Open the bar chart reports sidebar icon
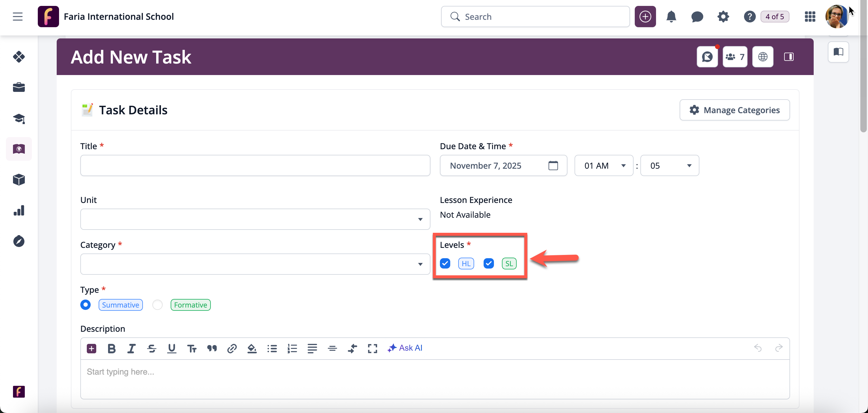The image size is (868, 413). (19, 210)
